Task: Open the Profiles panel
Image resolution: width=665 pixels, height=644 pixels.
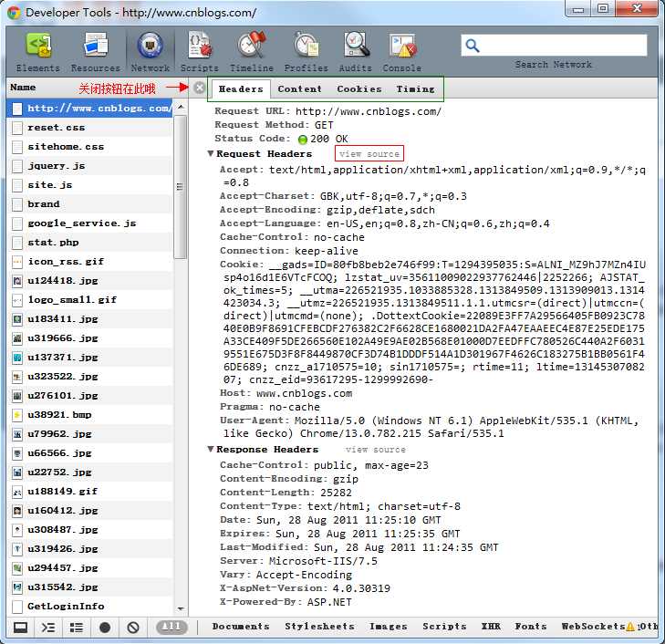Action: pyautogui.click(x=307, y=52)
